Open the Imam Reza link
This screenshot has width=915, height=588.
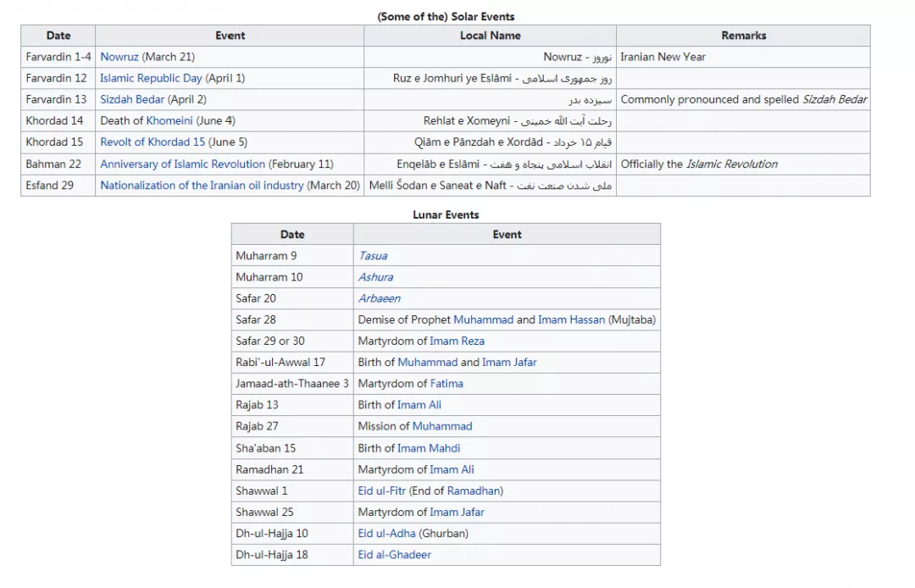coord(457,341)
